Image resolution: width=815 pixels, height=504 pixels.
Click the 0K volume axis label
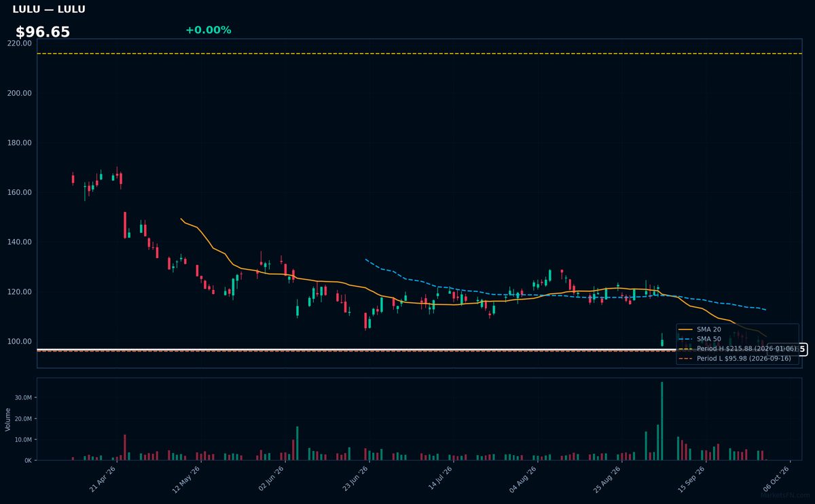tap(28, 461)
